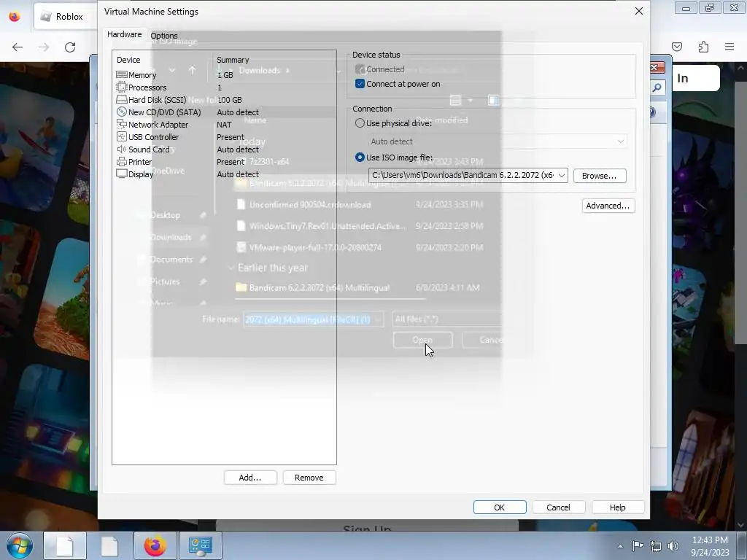Open the network tray icon
This screenshot has width=747, height=560.
(x=656, y=546)
